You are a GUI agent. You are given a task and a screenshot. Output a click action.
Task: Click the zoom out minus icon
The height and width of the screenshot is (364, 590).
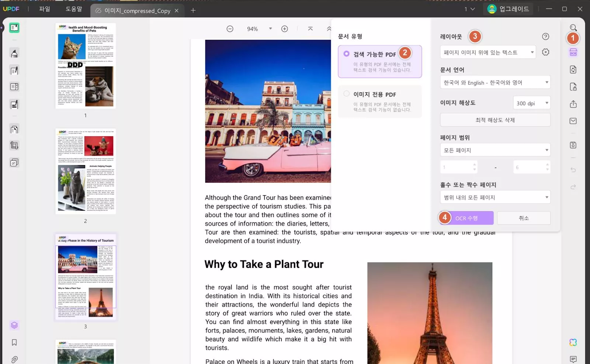(x=230, y=29)
